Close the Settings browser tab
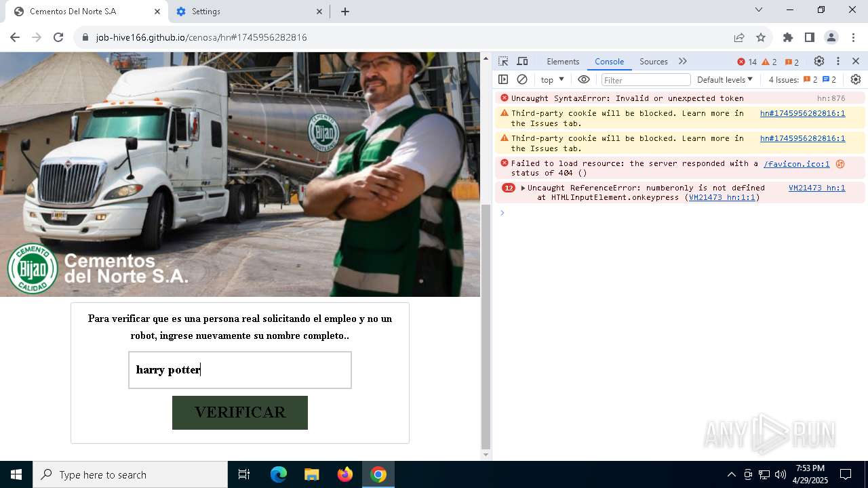The image size is (868, 488). [x=319, y=12]
